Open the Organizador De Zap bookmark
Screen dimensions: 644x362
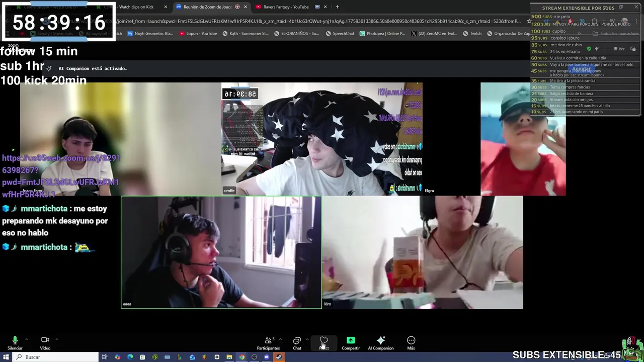pyautogui.click(x=509, y=34)
